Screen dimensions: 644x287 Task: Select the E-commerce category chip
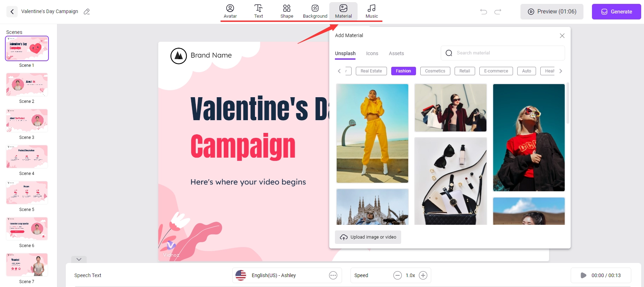[x=496, y=71]
